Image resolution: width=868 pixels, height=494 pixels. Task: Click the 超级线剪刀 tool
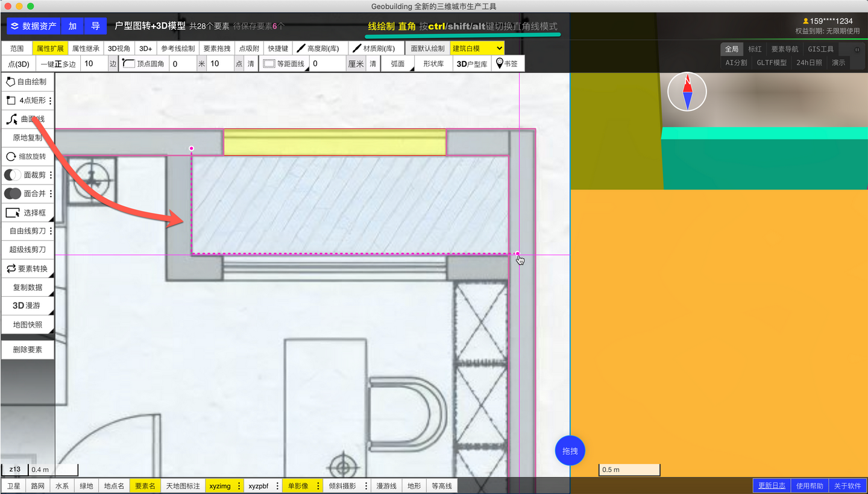[27, 250]
